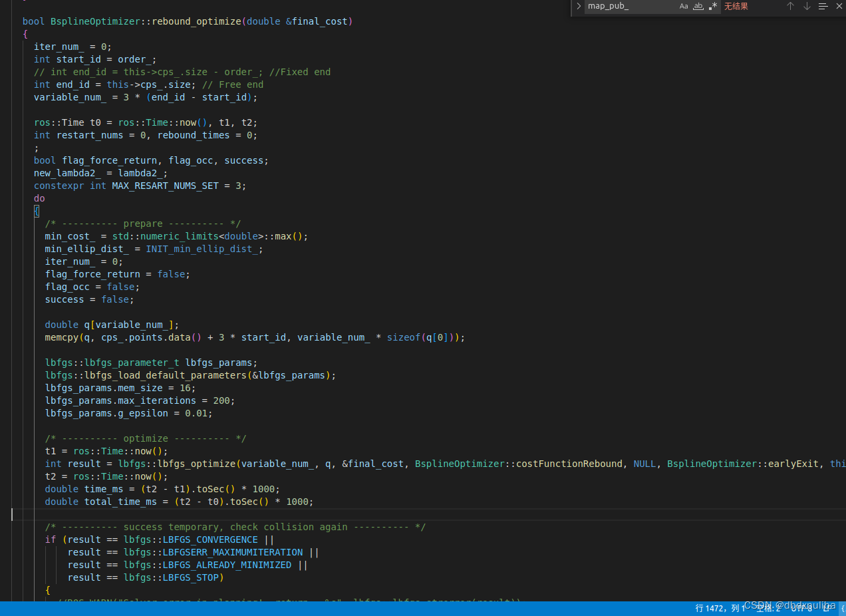Expand the find widget to show replace field
Image resolution: width=846 pixels, height=616 pixels.
(579, 7)
